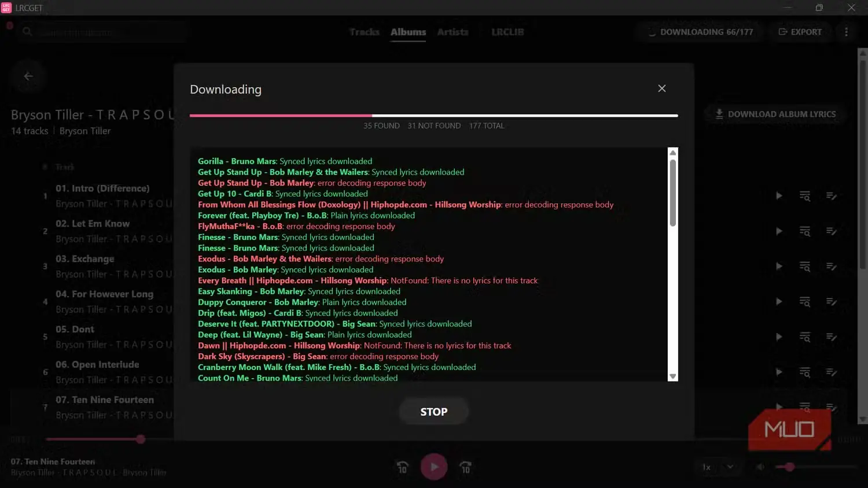Edit lyrics for 03. Exchange

(x=832, y=267)
